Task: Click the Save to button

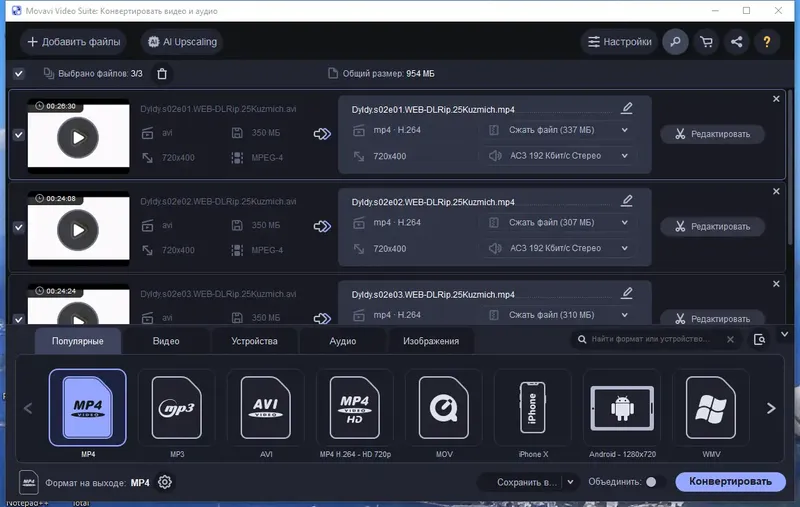Action: click(x=526, y=483)
